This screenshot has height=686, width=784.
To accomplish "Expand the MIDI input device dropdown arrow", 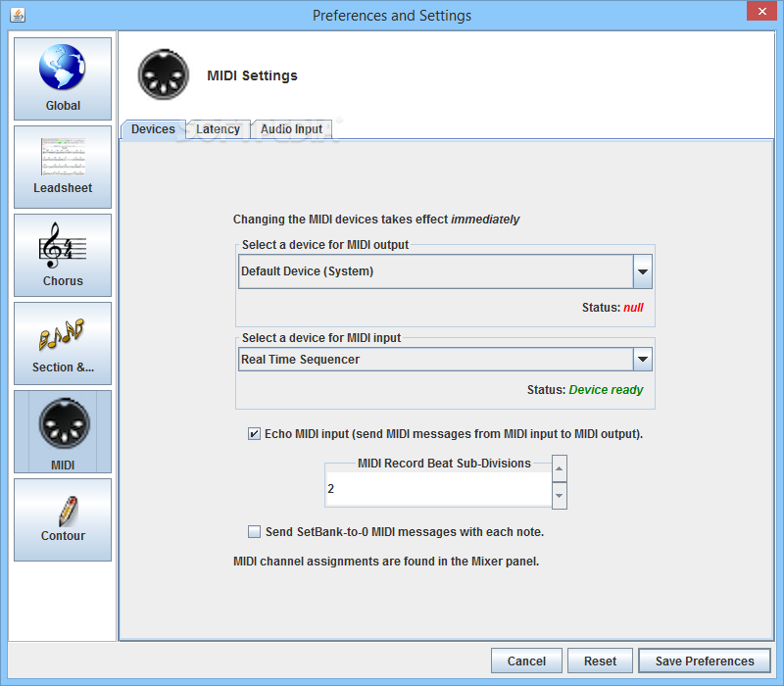I will click(x=643, y=359).
